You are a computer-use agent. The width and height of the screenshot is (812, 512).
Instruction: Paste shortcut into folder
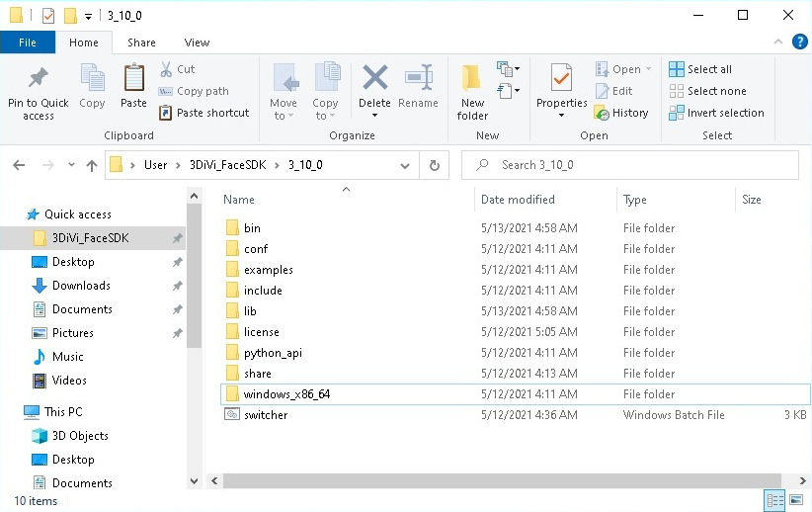click(204, 113)
